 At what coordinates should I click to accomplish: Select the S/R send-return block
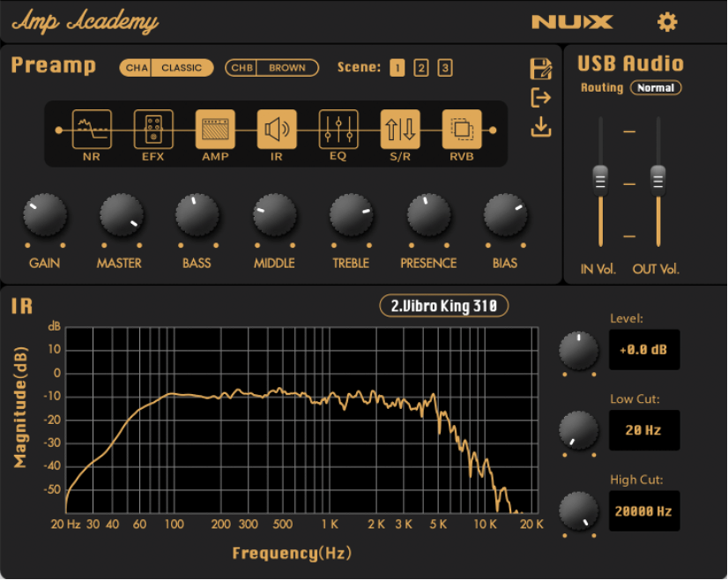pyautogui.click(x=400, y=130)
